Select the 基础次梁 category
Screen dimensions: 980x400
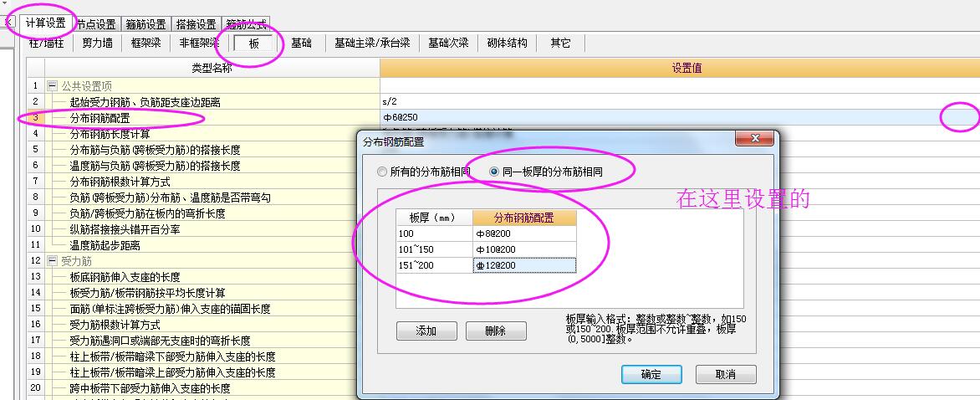[x=448, y=44]
